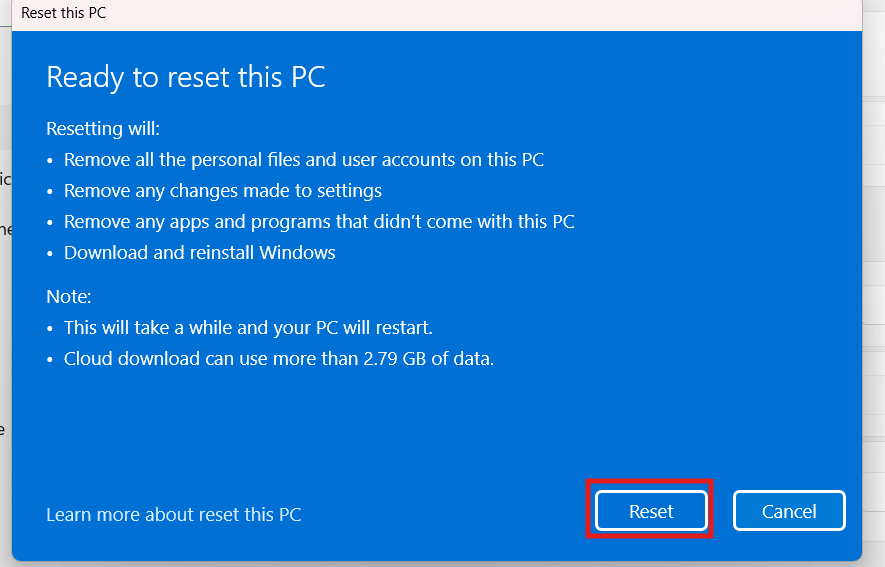
Task: Click the Note label
Action: coord(68,296)
